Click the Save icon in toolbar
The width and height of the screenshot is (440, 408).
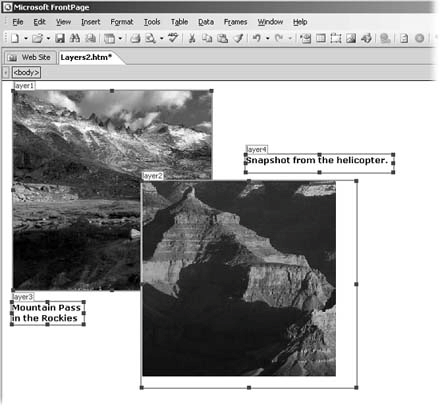(60, 38)
